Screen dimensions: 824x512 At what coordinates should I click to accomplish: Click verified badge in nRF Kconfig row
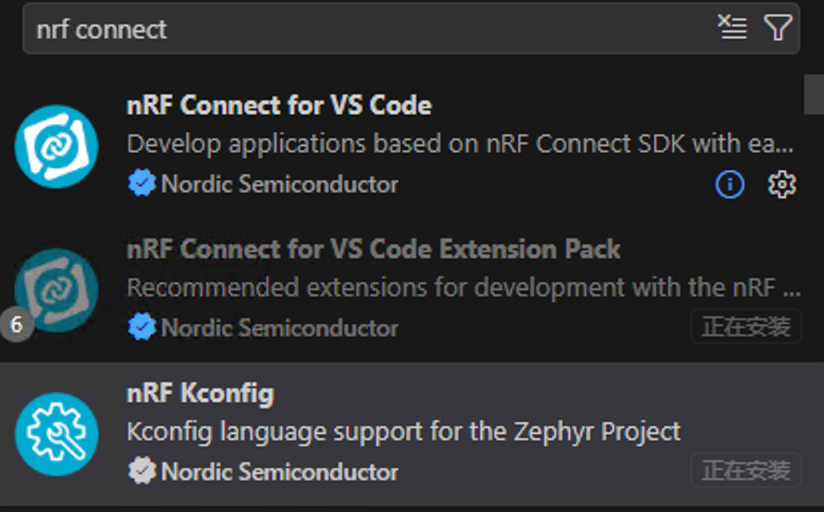142,471
